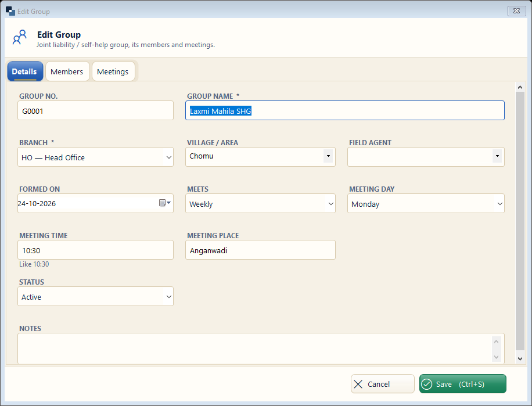Screen dimensions: 532x406
Task: Open the Meetings tab
Action: [x=113, y=71]
